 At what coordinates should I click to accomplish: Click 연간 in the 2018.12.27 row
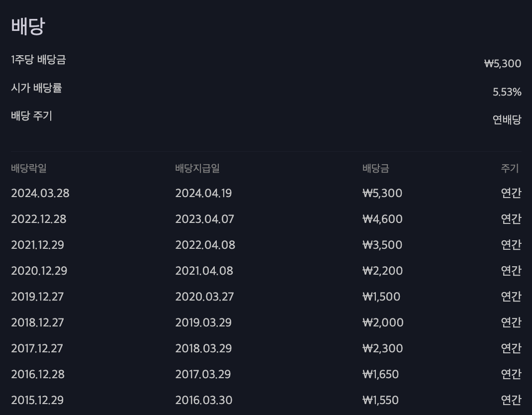pyautogui.click(x=511, y=322)
